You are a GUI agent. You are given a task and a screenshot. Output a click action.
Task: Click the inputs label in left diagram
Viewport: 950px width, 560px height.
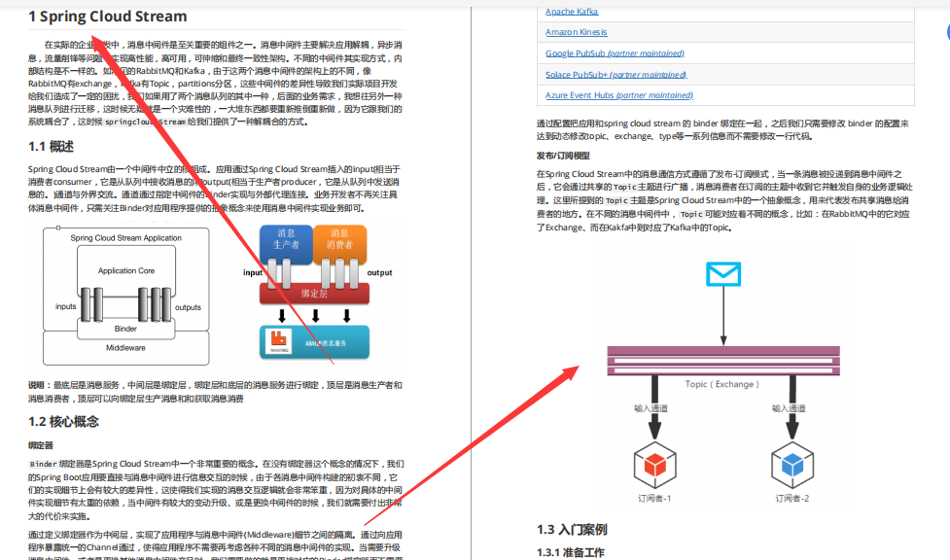[65, 306]
